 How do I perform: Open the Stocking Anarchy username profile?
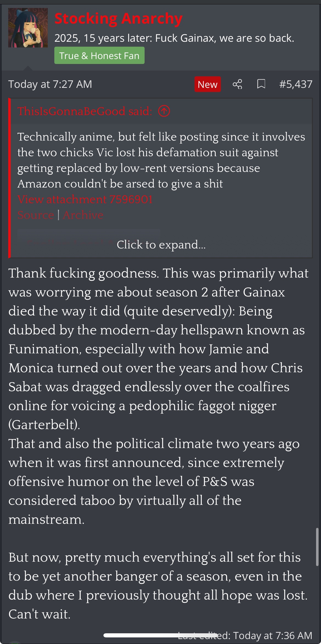tap(119, 19)
